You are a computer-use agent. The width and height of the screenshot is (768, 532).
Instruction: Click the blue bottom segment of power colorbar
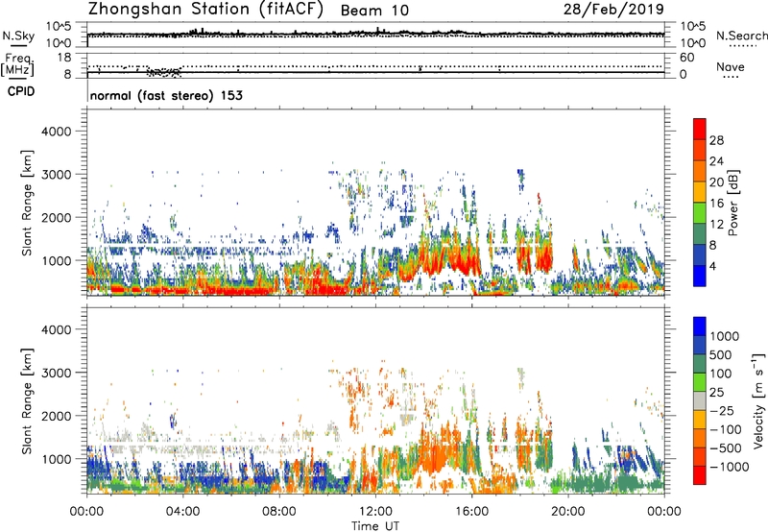tap(700, 276)
